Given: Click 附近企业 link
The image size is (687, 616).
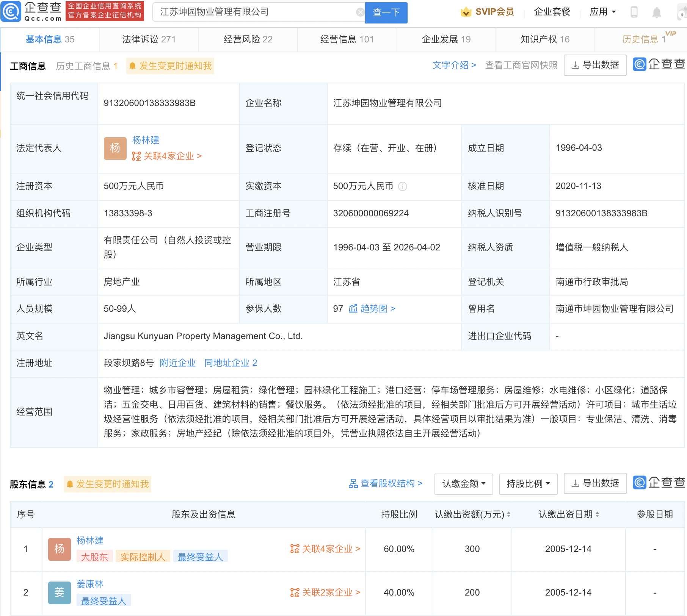Looking at the screenshot, I should [177, 363].
